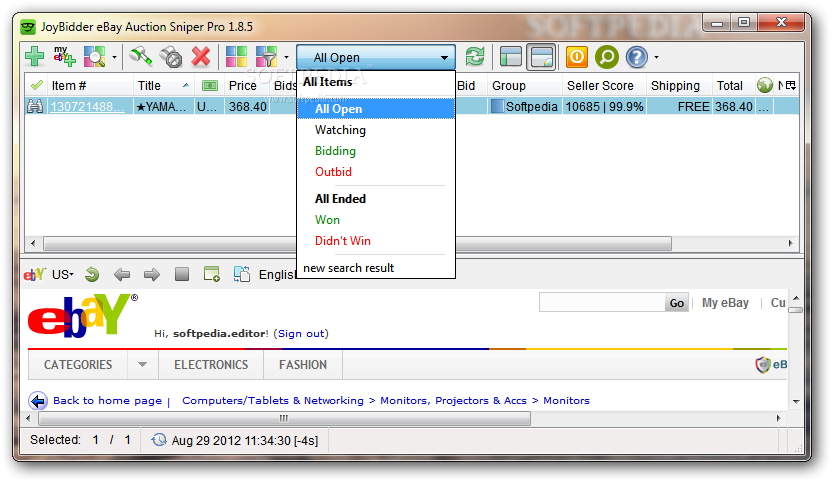Choose Watching from the filter list
This screenshot has height=482, width=832.
pyautogui.click(x=340, y=130)
